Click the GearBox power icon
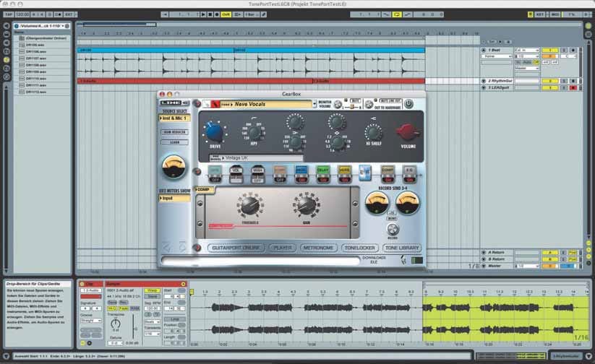Viewport: 595px width, 364px height. pyautogui.click(x=408, y=103)
